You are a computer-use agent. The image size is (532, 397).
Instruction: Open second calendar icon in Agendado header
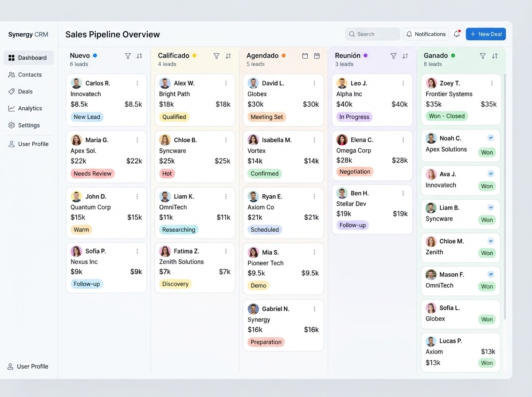[317, 56]
